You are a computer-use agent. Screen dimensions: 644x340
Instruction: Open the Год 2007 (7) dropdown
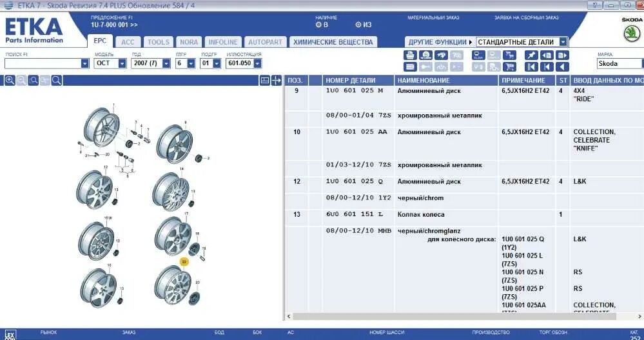[166, 63]
